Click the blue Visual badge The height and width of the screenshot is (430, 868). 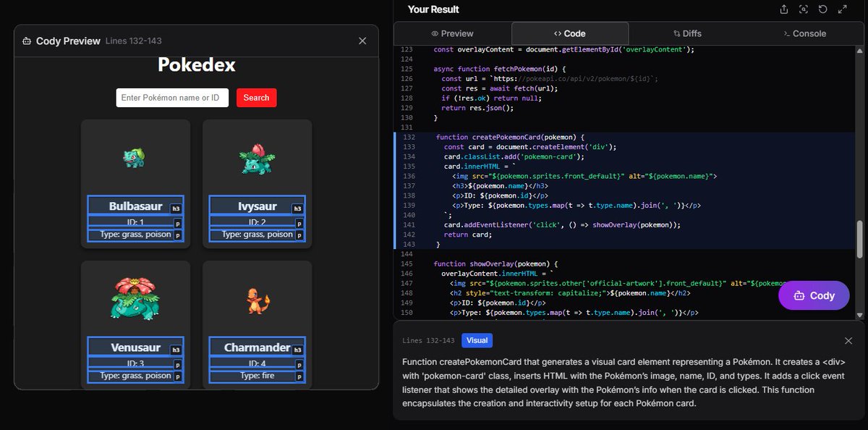477,340
